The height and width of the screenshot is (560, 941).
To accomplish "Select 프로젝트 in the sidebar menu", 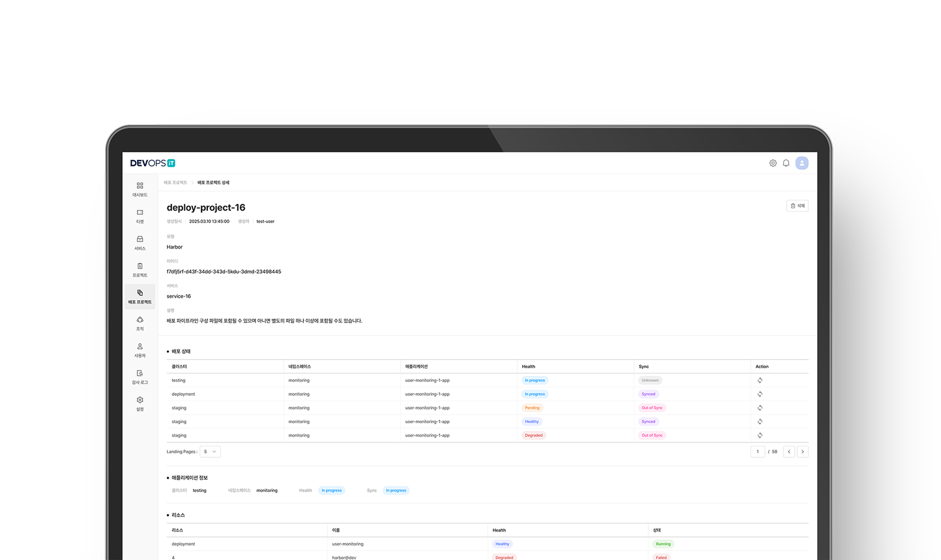I will tap(140, 270).
